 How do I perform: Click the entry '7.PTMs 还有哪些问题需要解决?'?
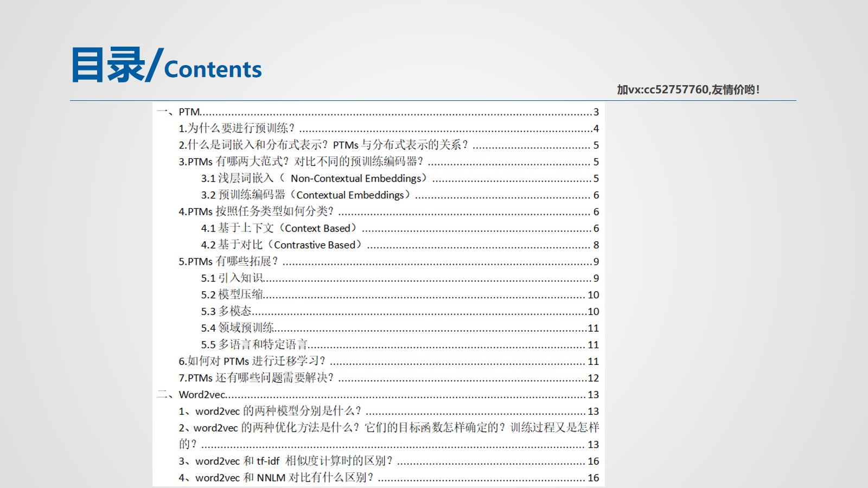coord(389,378)
